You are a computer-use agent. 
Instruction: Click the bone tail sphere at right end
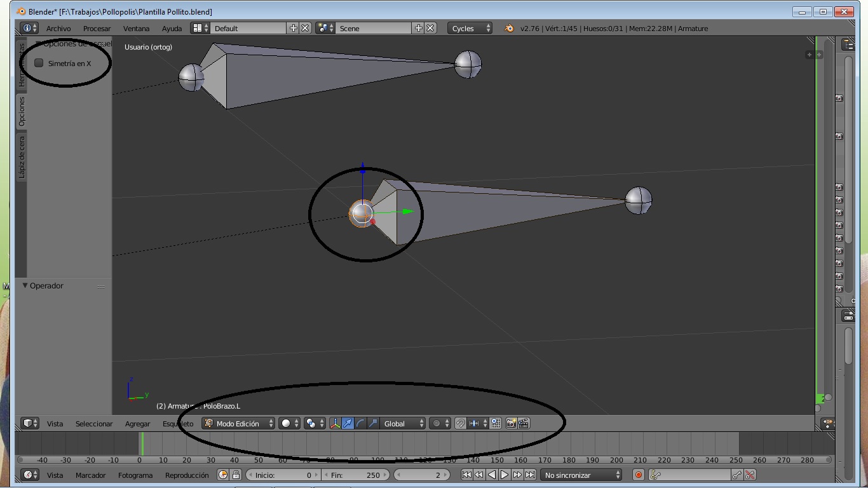pyautogui.click(x=639, y=200)
